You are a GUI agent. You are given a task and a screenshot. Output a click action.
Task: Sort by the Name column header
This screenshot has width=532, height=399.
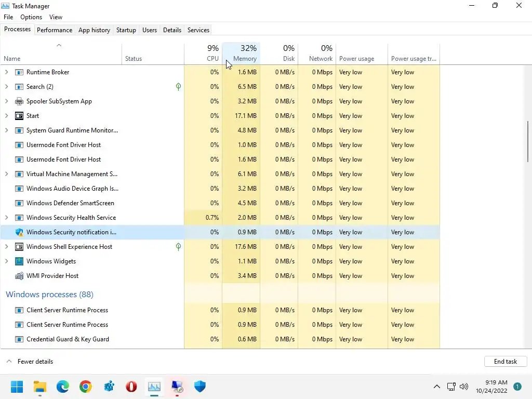61,54
